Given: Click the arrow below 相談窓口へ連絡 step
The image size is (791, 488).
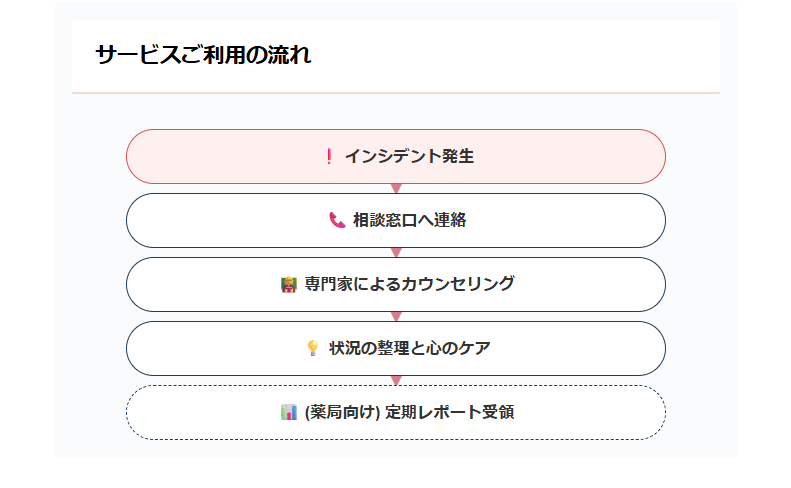Looking at the screenshot, I should [x=396, y=252].
